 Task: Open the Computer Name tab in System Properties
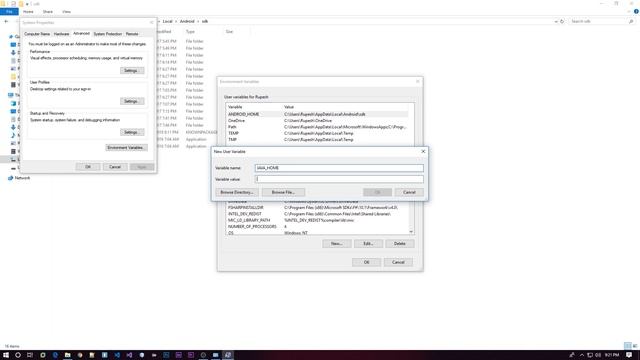(37, 34)
